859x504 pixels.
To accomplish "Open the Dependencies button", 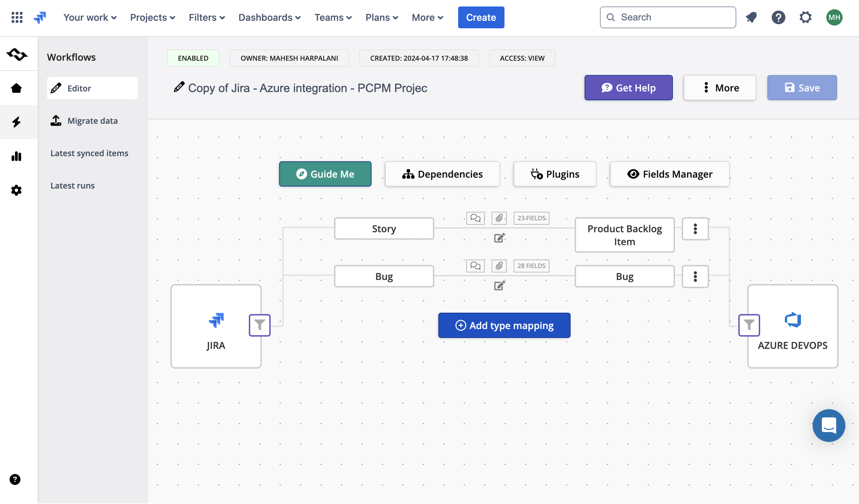I will pos(442,174).
